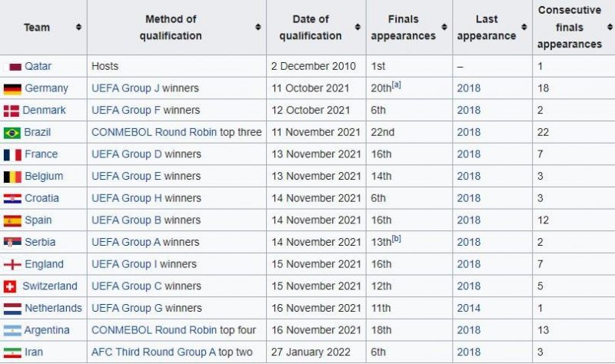The image size is (615, 364).
Task: Open footnote [a] beside Germany's 20th
Action: click(x=397, y=85)
